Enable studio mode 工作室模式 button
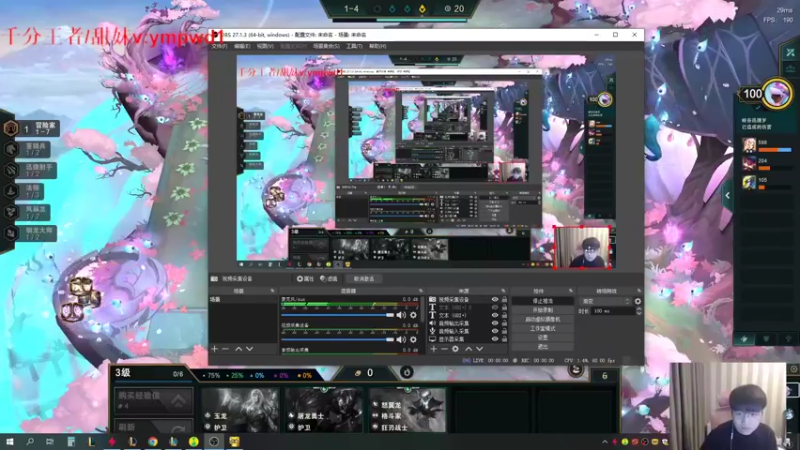 pyautogui.click(x=542, y=329)
